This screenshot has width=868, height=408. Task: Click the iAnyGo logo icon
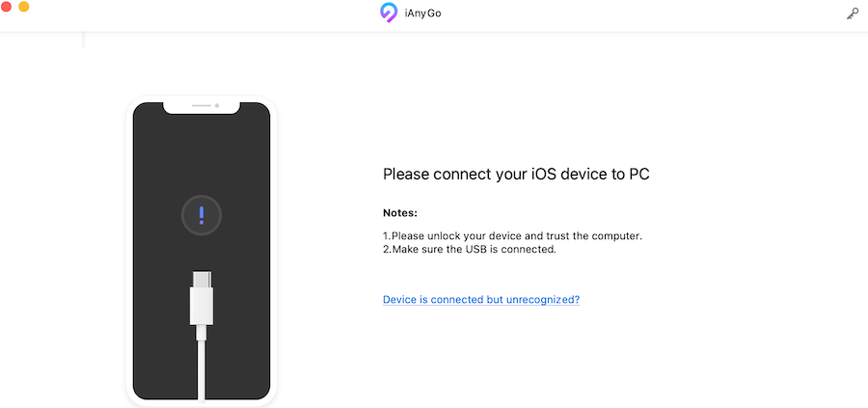point(389,14)
